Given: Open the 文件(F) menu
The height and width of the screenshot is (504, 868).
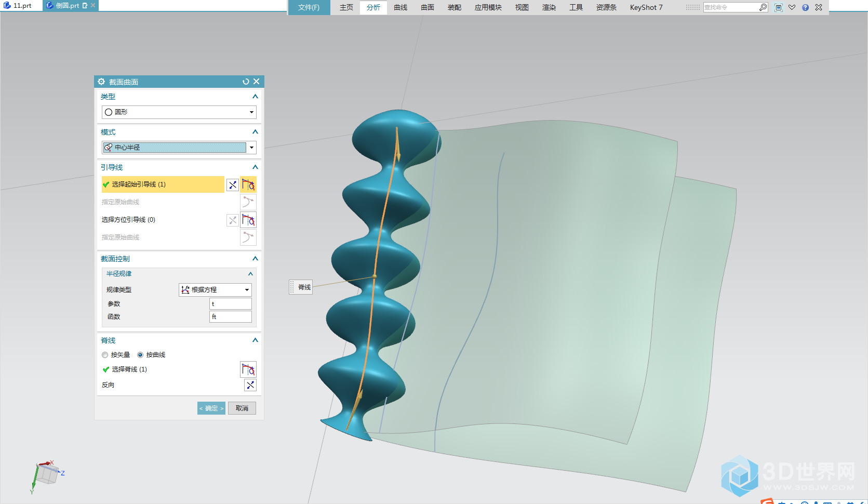Looking at the screenshot, I should click(309, 7).
